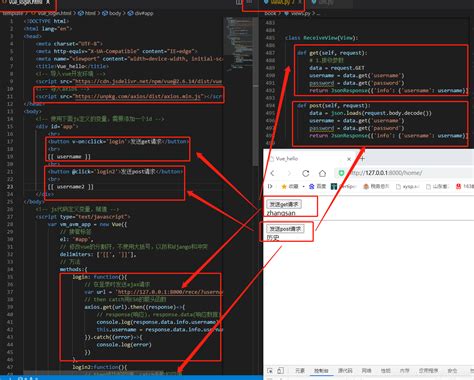Click the star favorites bookmark icon
474x380 pixels.
pyautogui.click(x=284, y=186)
